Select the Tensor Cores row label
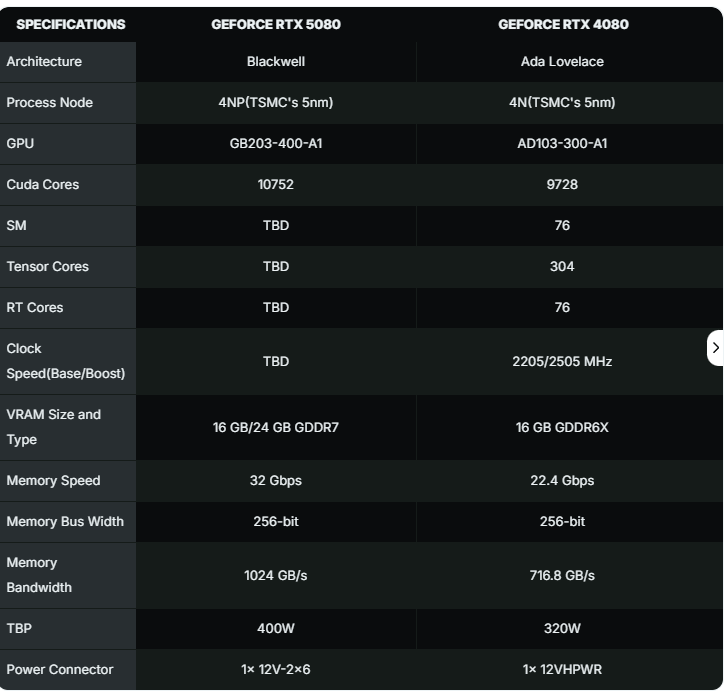This screenshot has width=725, height=691. (47, 267)
